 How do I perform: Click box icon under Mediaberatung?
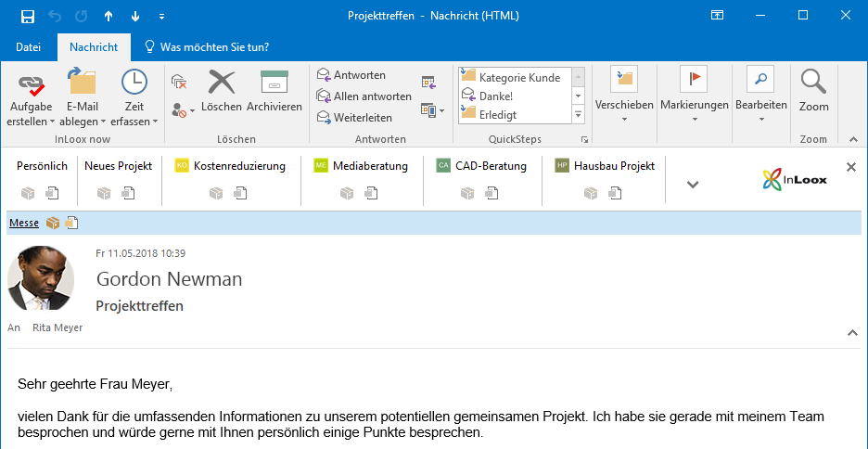(x=347, y=193)
